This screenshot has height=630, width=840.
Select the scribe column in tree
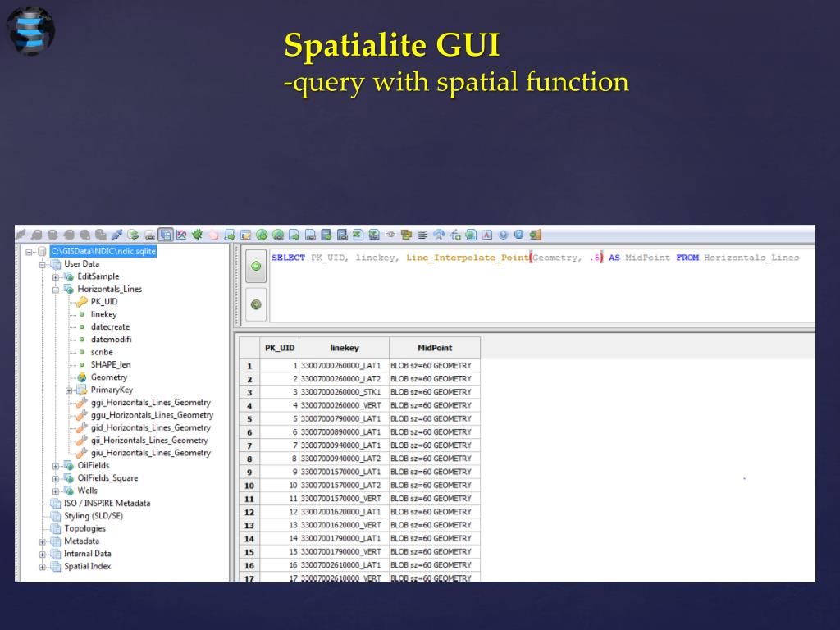click(102, 352)
